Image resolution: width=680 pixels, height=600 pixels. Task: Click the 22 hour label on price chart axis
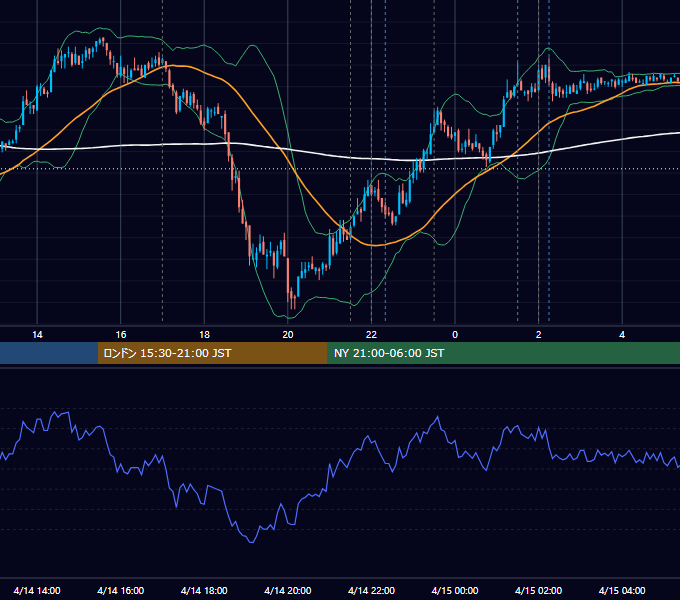371,335
